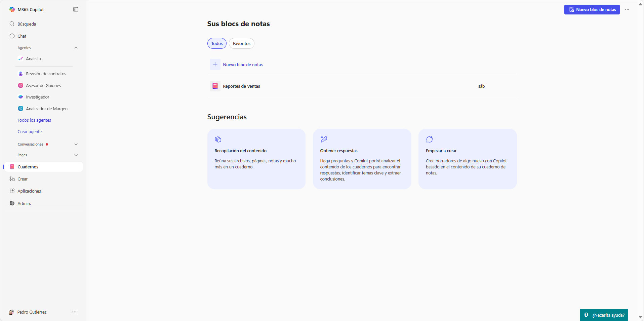Open Aplicaciones from the sidebar
The image size is (644, 321).
pyautogui.click(x=29, y=191)
